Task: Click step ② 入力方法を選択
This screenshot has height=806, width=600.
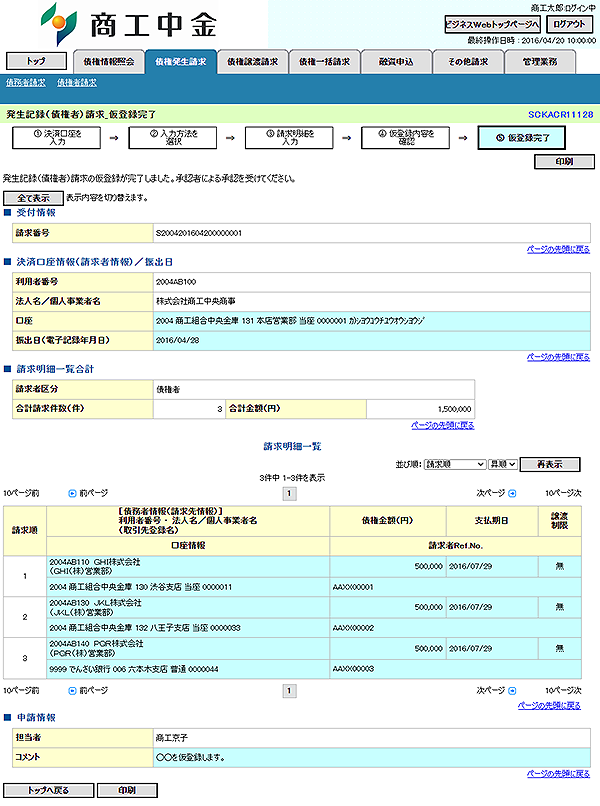Action: click(173, 138)
